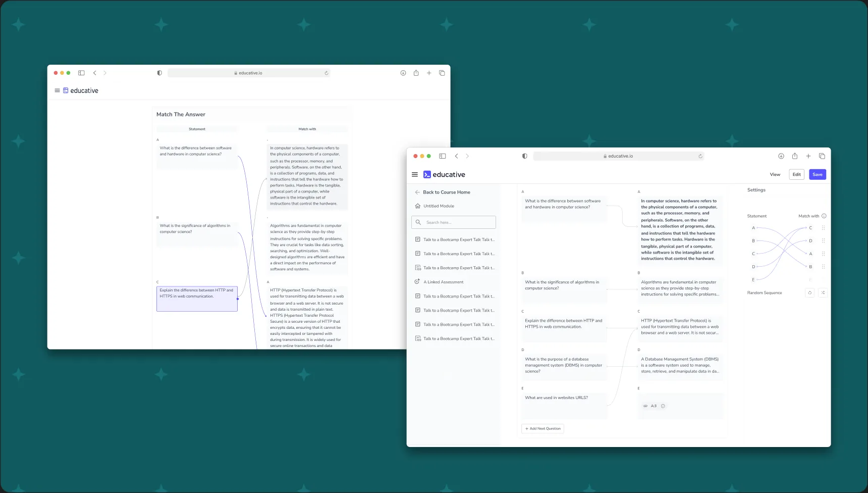Show downloads in the front browser window

pos(781,156)
